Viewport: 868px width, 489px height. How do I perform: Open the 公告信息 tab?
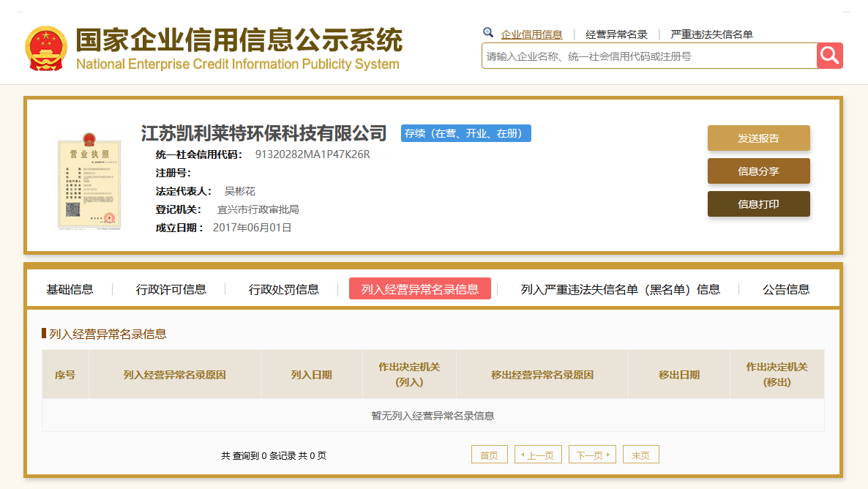(x=785, y=289)
